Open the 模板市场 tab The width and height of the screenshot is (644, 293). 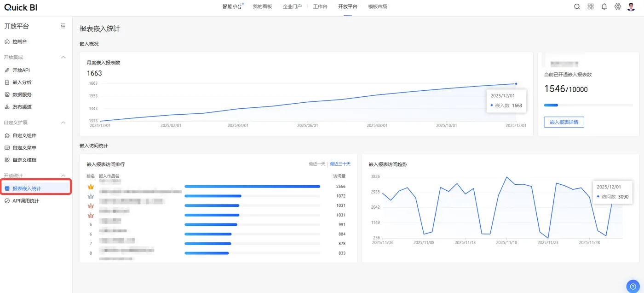(x=378, y=7)
